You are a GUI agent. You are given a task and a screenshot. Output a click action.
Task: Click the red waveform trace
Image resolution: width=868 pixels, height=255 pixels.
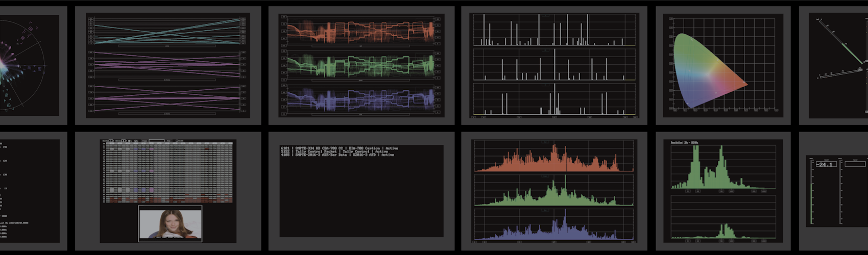(x=361, y=31)
